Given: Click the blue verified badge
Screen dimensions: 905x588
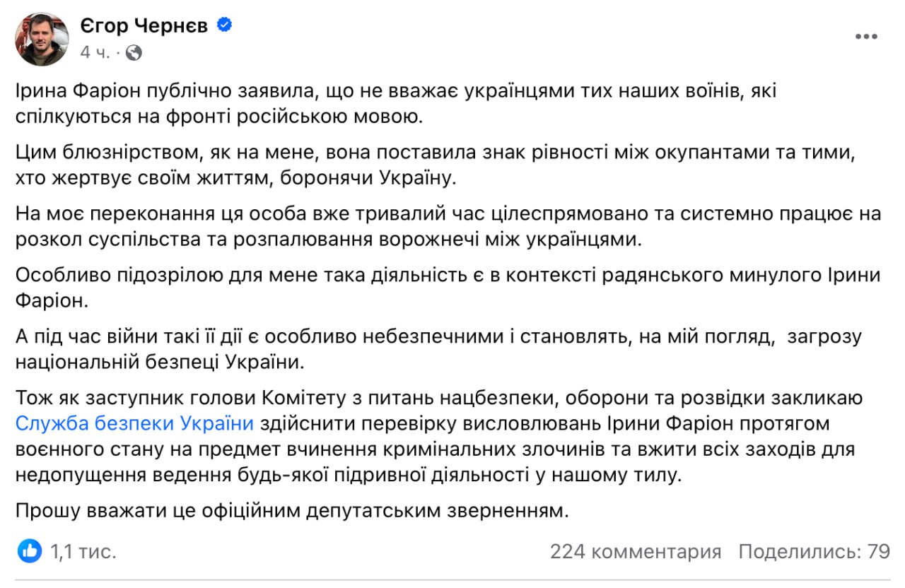Looking at the screenshot, I should click(x=225, y=26).
